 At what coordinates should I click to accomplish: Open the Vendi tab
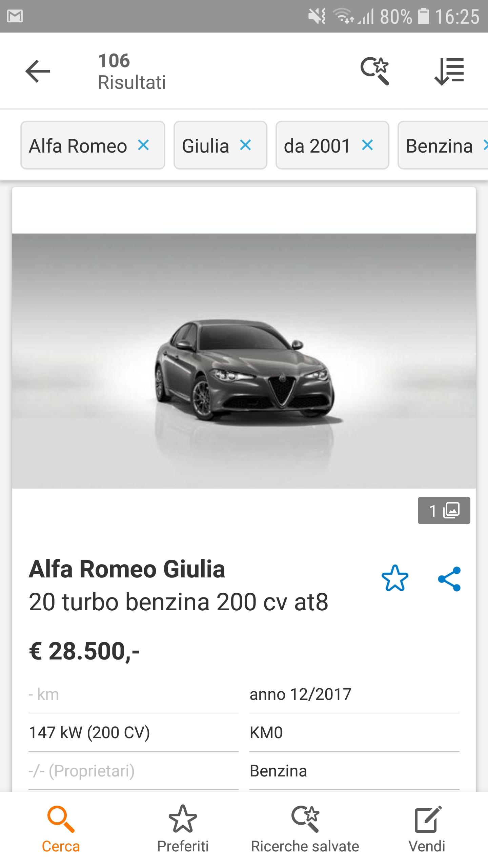tap(427, 830)
